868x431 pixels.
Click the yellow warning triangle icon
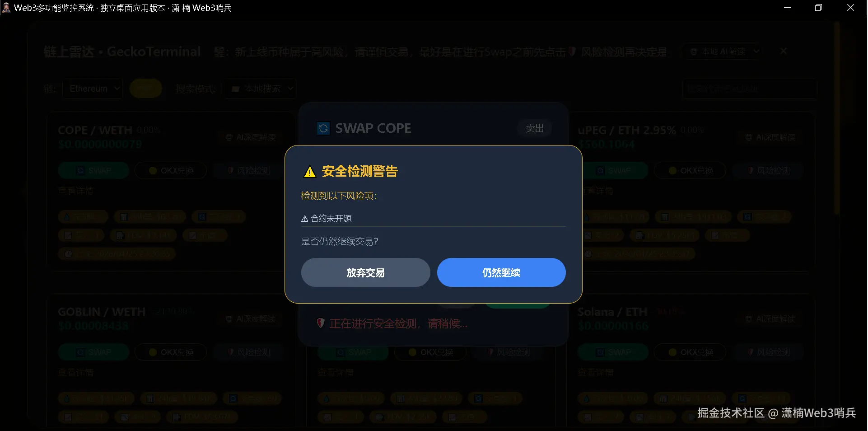(x=310, y=172)
